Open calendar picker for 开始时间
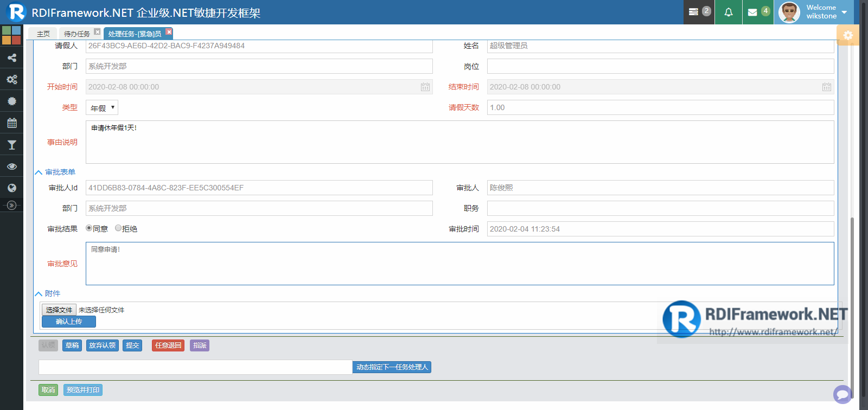868x410 pixels. tap(425, 87)
